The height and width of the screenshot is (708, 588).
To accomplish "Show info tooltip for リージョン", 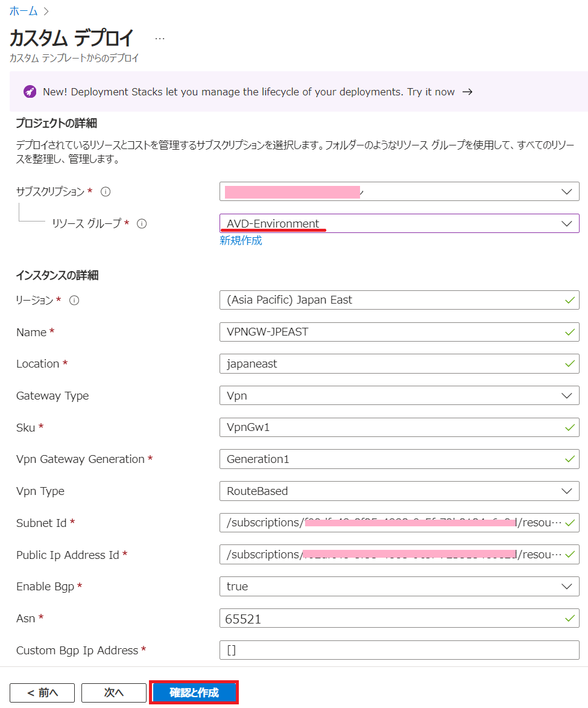I will coord(74,300).
